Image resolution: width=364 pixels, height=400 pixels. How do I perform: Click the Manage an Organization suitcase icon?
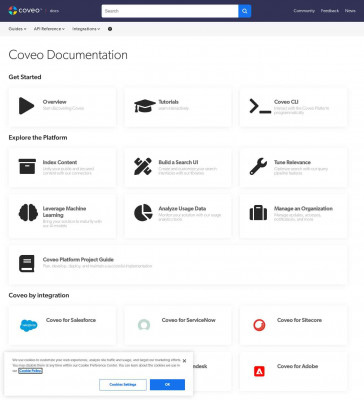click(x=258, y=213)
